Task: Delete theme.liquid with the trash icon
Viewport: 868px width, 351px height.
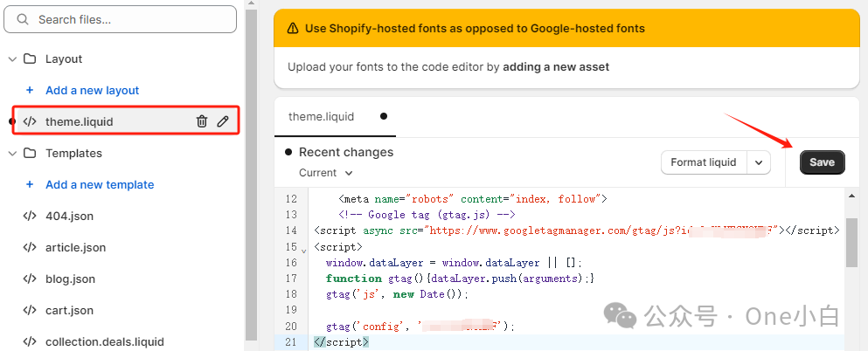Action: pyautogui.click(x=202, y=121)
